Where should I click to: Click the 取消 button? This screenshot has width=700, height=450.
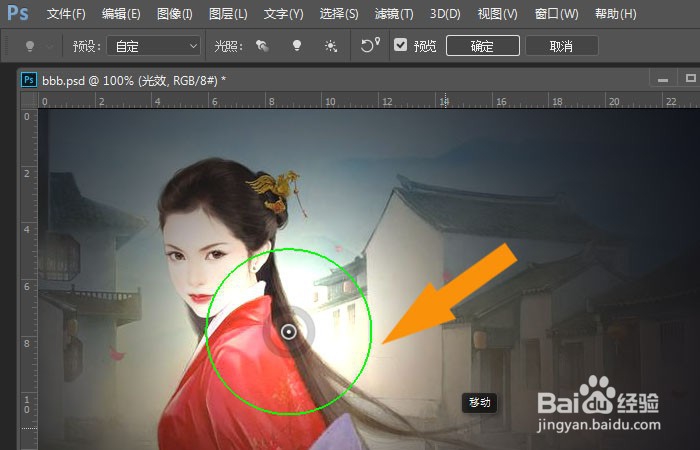click(562, 46)
